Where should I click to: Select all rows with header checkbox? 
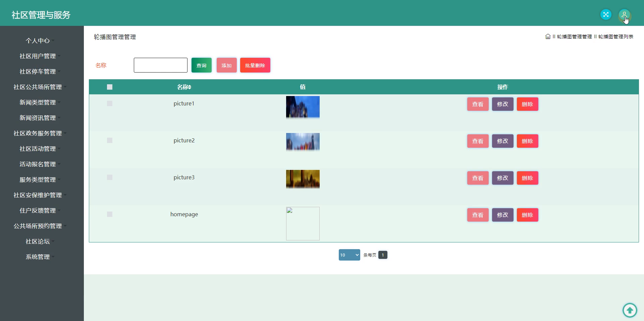click(x=110, y=87)
